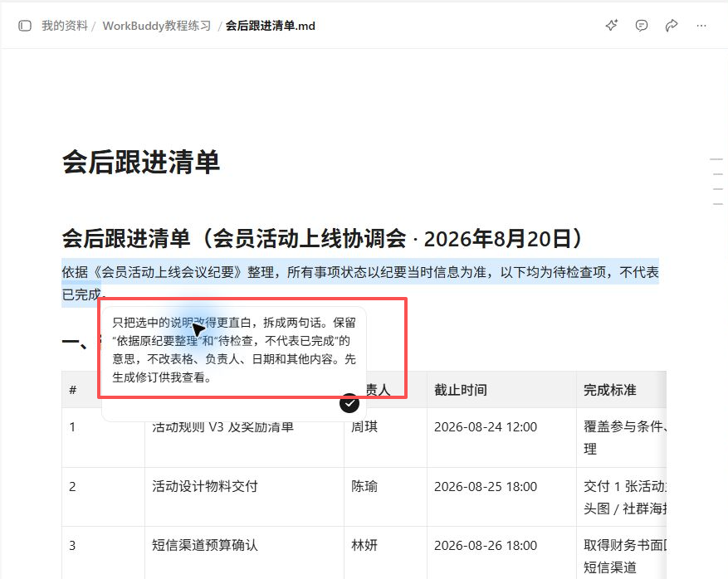Click the share arrow icon
728x579 pixels.
(x=672, y=26)
